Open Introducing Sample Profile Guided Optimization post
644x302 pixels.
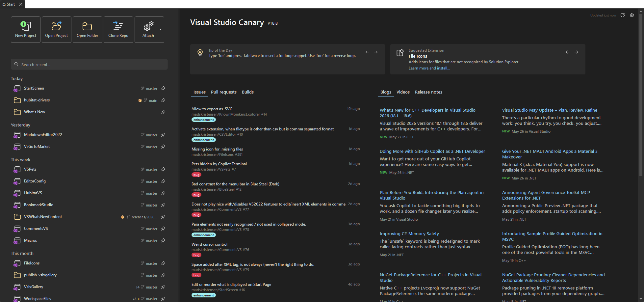coord(552,236)
